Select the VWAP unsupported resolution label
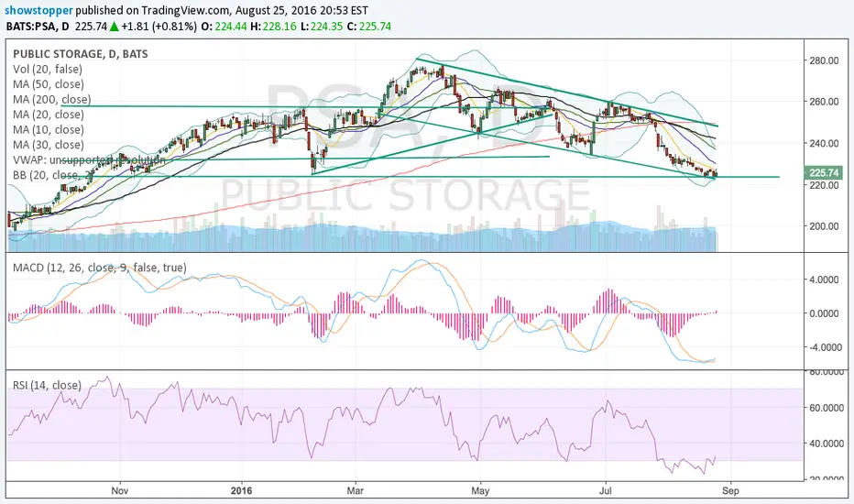The image size is (854, 504). click(x=89, y=160)
